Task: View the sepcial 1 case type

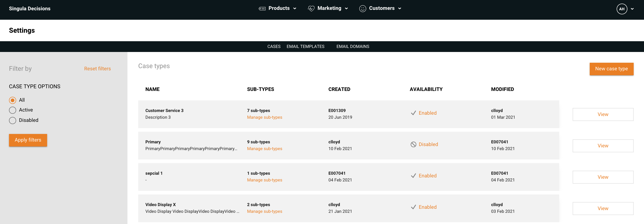Action: [x=603, y=177]
